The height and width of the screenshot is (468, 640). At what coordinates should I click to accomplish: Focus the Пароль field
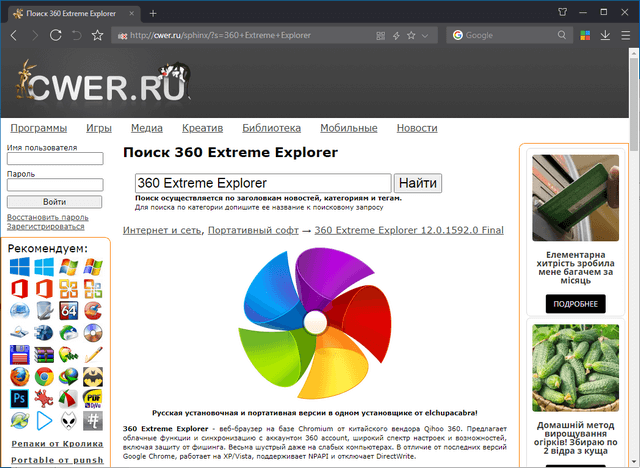pos(55,184)
